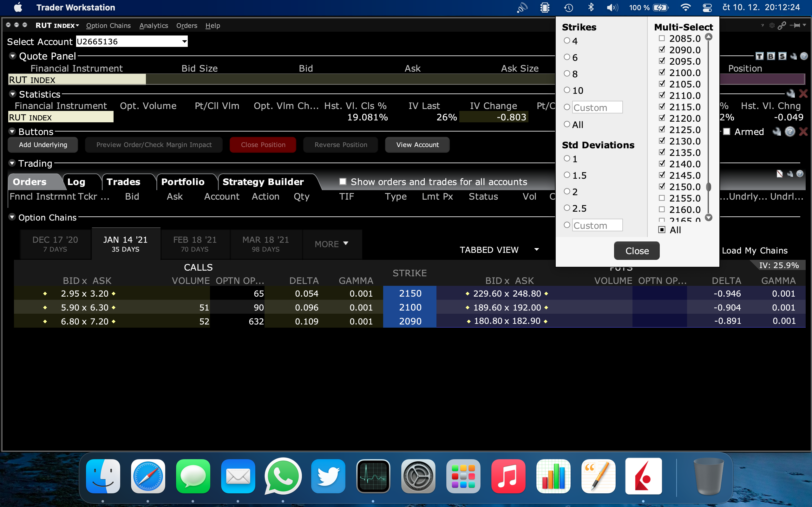Uncheck the 2100.0 strike checkbox
The width and height of the screenshot is (812, 507).
[x=662, y=72]
